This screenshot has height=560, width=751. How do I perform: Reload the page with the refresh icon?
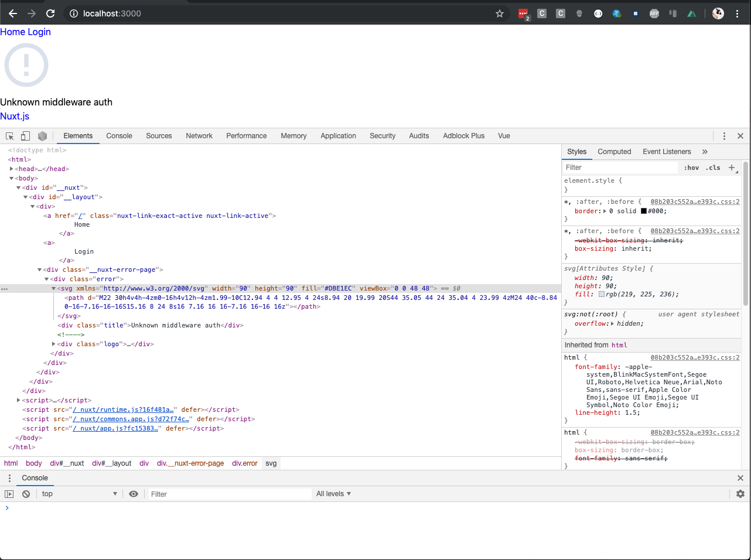pos(50,13)
